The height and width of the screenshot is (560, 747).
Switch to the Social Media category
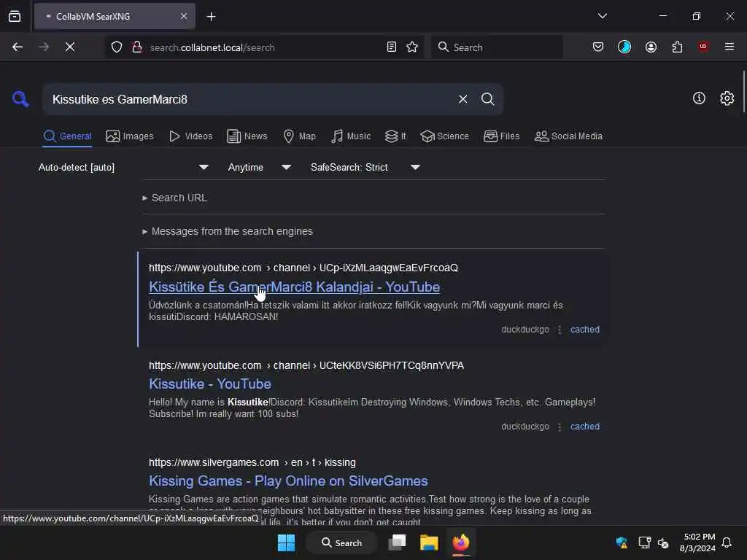tap(568, 136)
